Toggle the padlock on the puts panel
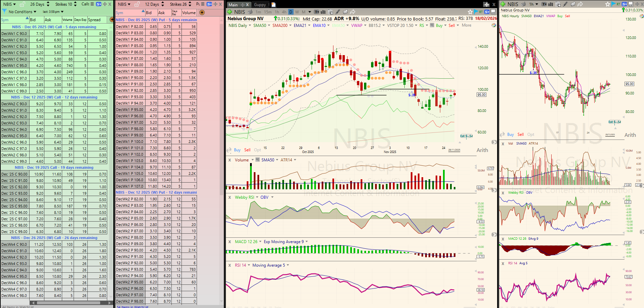The width and height of the screenshot is (644, 308). [137, 4]
